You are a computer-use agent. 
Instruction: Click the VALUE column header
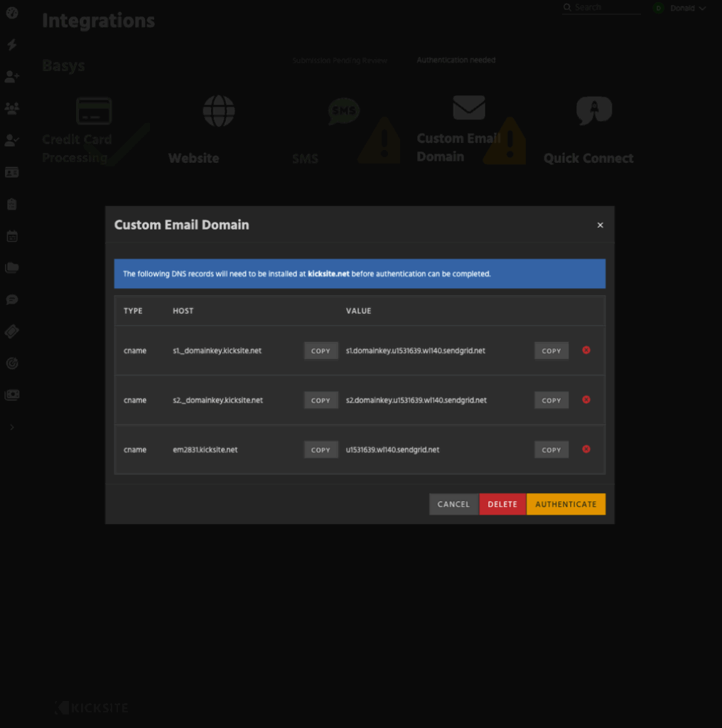point(358,311)
